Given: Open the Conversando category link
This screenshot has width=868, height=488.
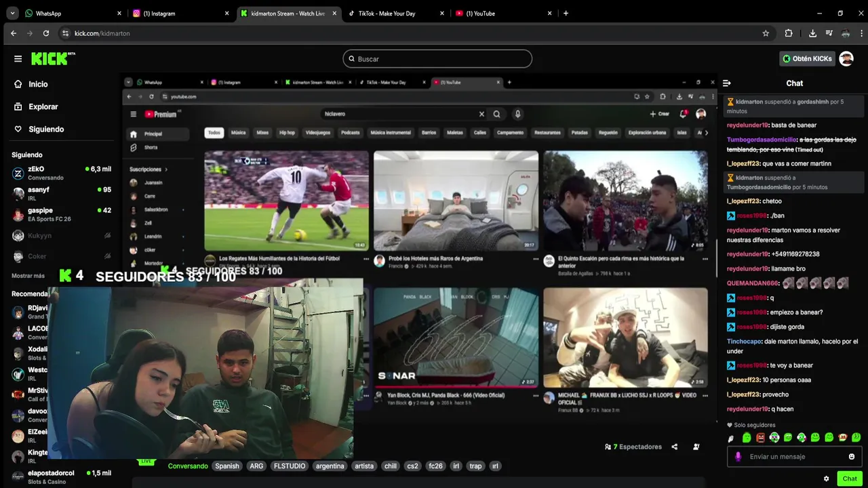Looking at the screenshot, I should pos(188,466).
